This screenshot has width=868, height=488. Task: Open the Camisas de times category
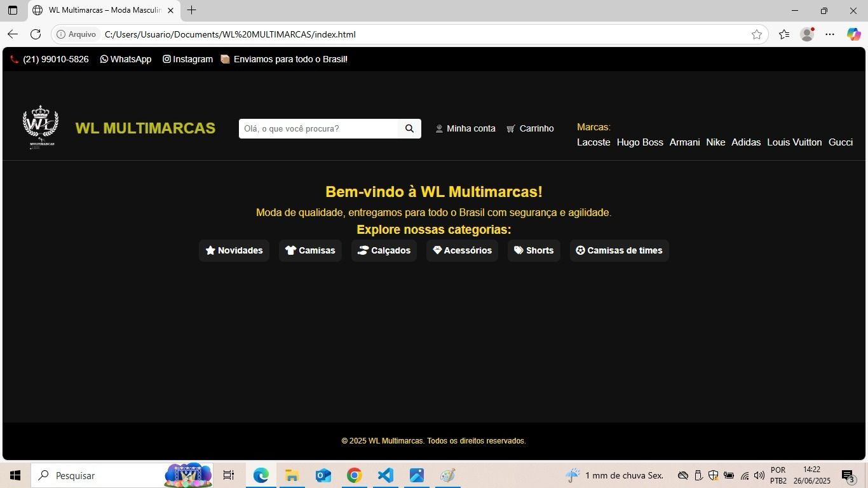click(620, 250)
